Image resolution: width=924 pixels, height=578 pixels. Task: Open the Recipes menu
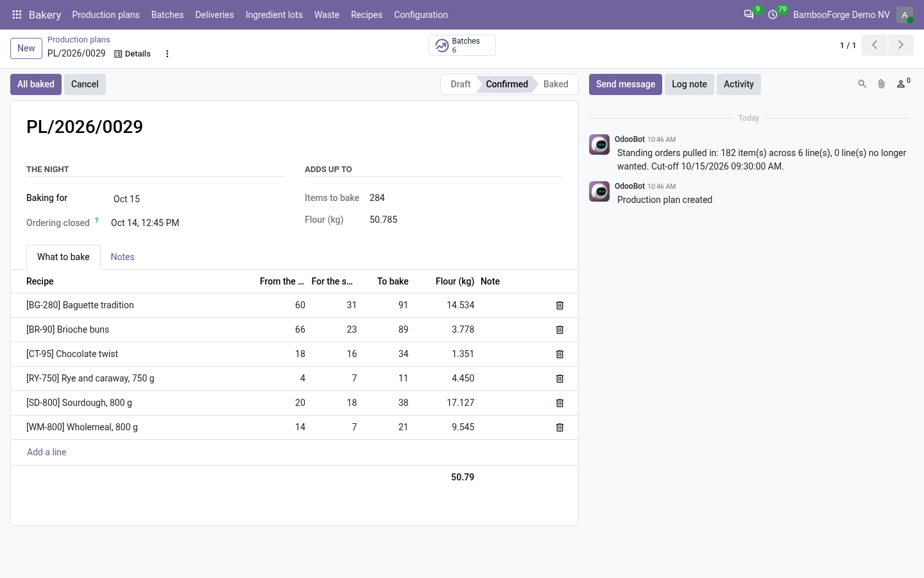click(366, 15)
